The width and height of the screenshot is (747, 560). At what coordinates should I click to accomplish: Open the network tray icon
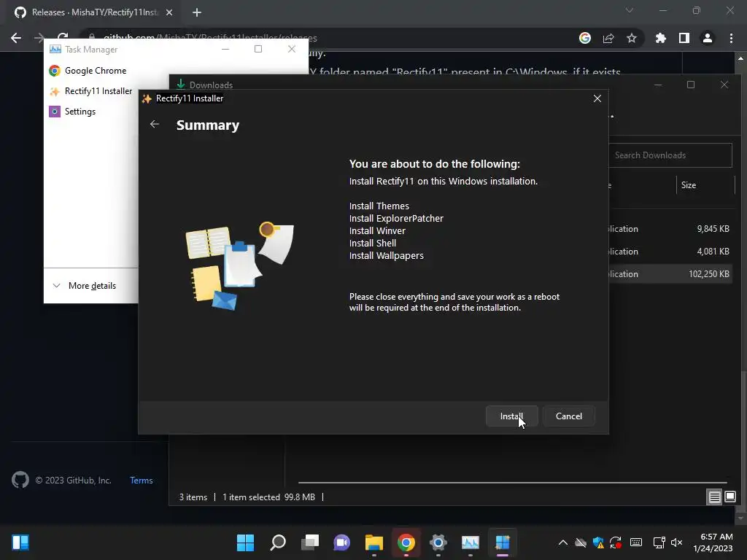659,542
